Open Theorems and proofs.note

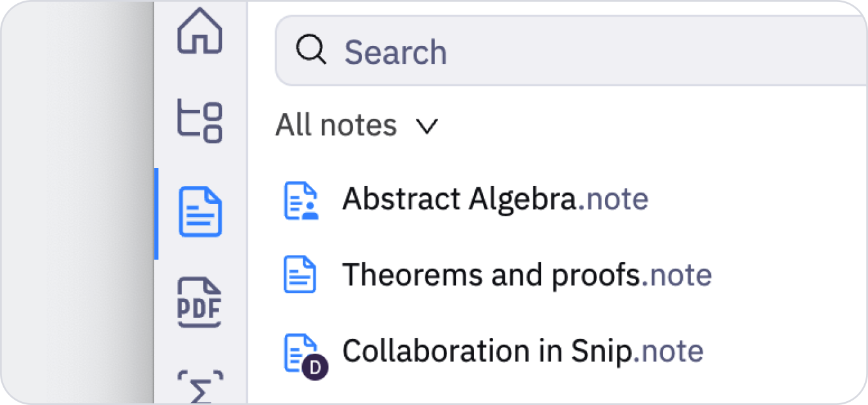528,275
